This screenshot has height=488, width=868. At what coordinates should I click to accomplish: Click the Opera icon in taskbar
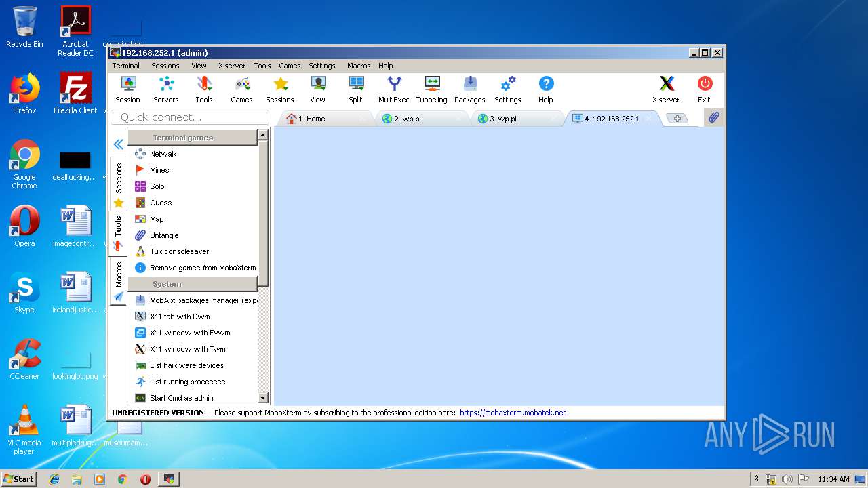click(x=145, y=479)
